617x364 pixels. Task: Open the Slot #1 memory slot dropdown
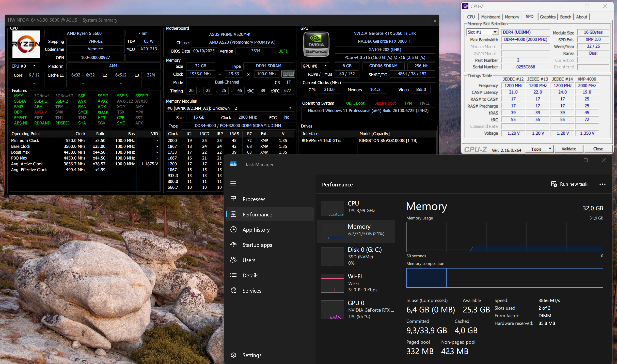495,32
